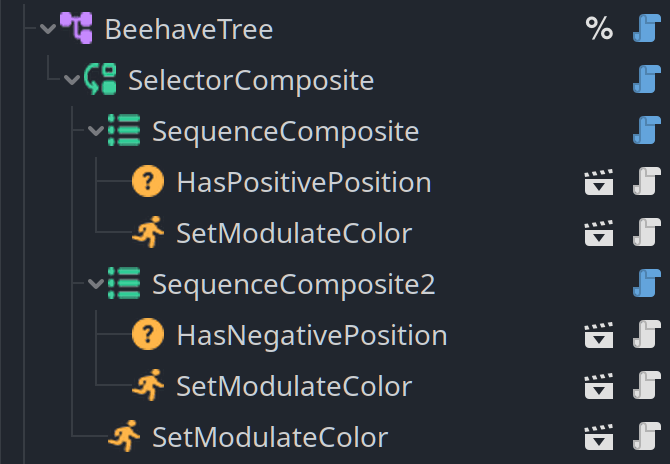
Task: Click the orange question mark icon of HasNegativePosition
Action: point(148,335)
